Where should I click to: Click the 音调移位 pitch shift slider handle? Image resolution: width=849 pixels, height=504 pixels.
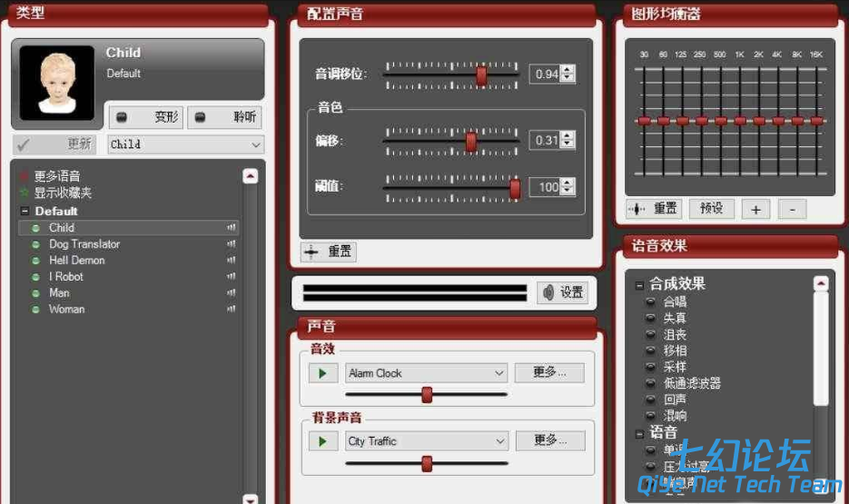click(481, 74)
